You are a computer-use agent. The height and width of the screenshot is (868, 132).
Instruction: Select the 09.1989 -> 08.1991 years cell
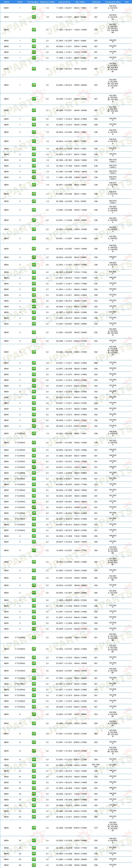[64, 160]
